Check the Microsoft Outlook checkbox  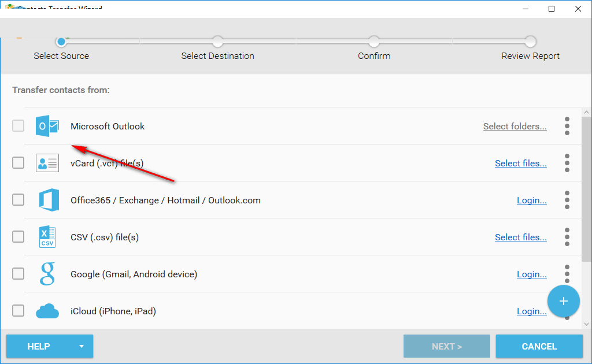coord(18,125)
